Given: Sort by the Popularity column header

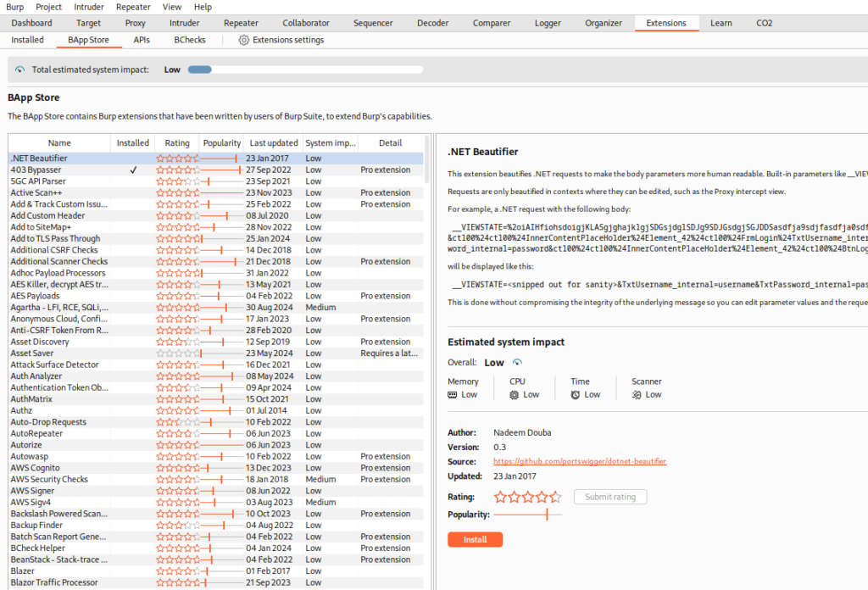Looking at the screenshot, I should click(221, 142).
